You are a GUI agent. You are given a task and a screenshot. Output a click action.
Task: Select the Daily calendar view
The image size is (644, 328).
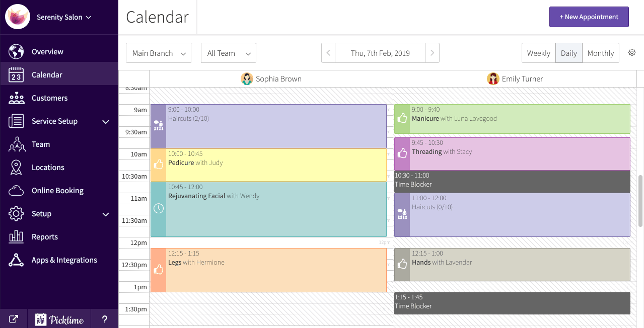(568, 53)
